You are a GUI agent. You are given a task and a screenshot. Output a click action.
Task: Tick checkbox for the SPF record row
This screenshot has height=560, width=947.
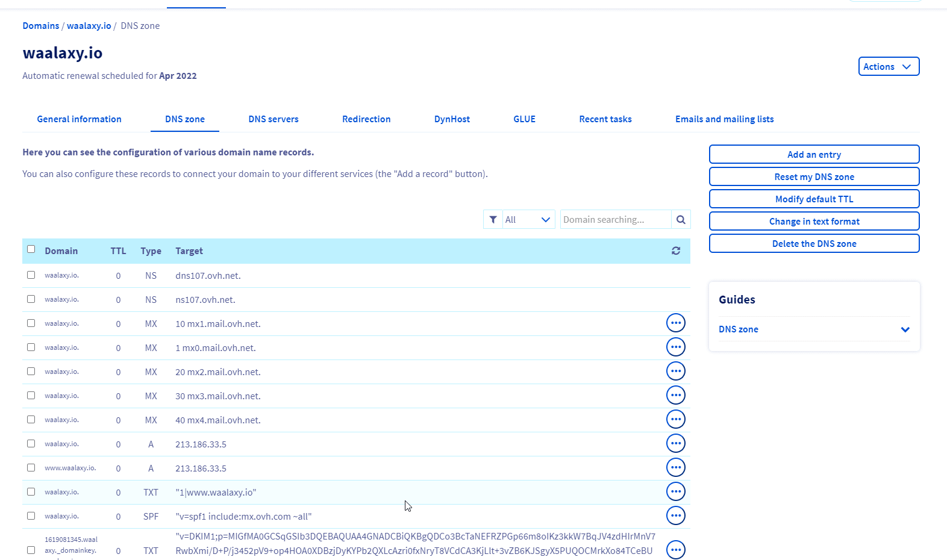pyautogui.click(x=31, y=516)
